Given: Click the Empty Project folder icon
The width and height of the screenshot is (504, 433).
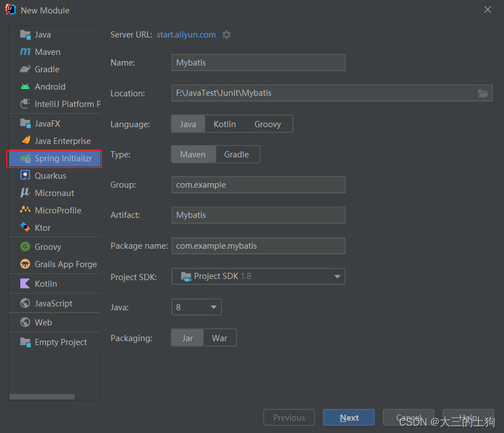Looking at the screenshot, I should tap(25, 342).
